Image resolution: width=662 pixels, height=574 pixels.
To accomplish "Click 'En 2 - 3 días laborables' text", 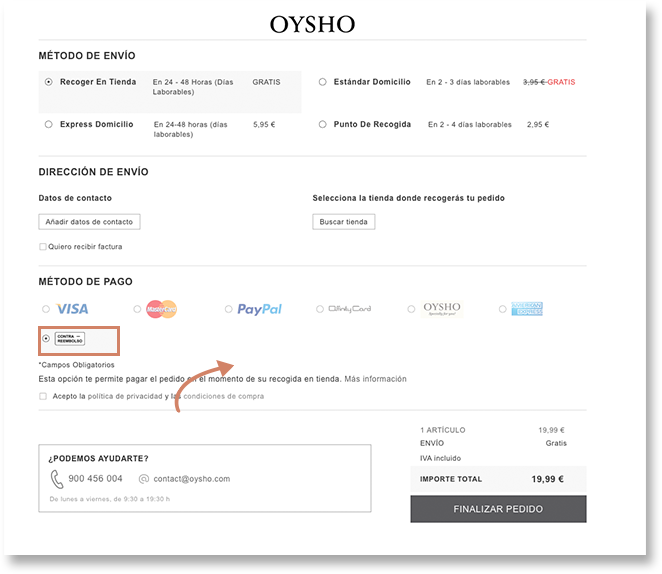I will [468, 82].
